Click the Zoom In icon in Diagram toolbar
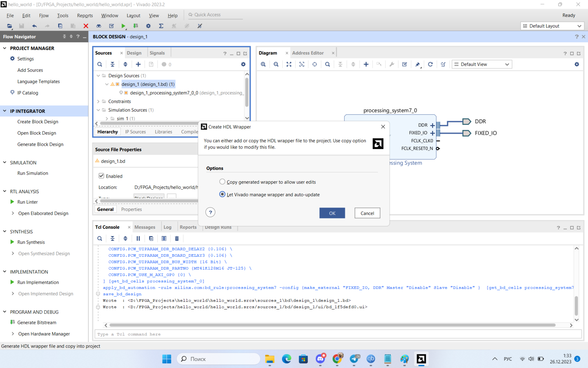This screenshot has height=368, width=588. coord(263,64)
